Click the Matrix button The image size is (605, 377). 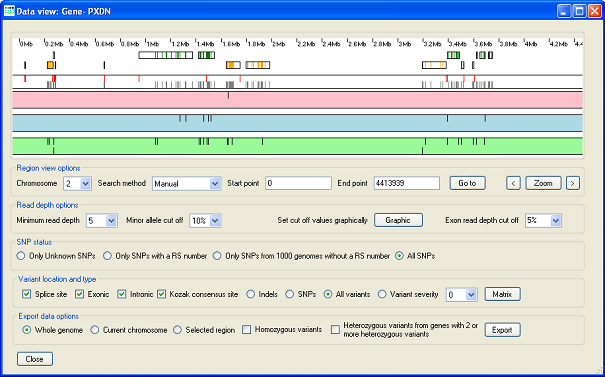(502, 294)
